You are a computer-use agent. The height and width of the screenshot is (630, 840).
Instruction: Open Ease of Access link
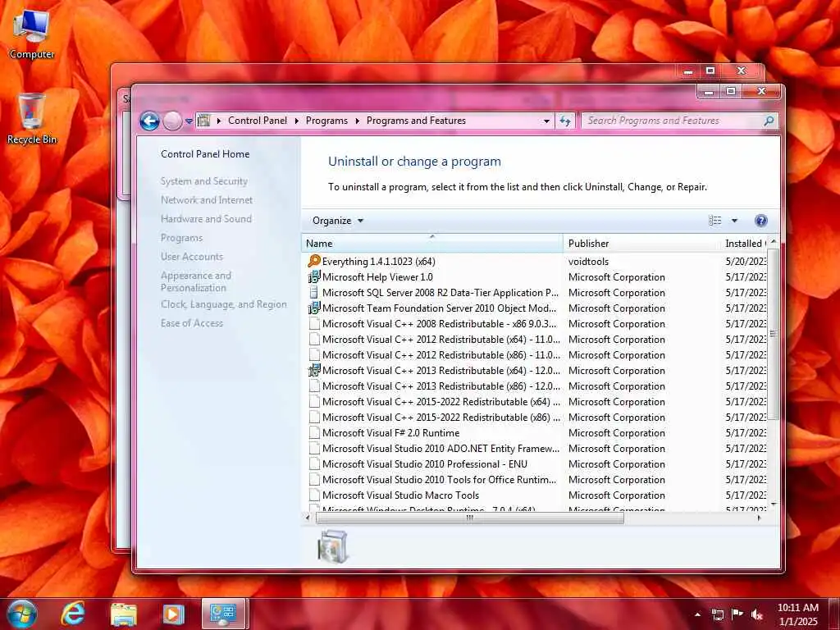(x=192, y=323)
